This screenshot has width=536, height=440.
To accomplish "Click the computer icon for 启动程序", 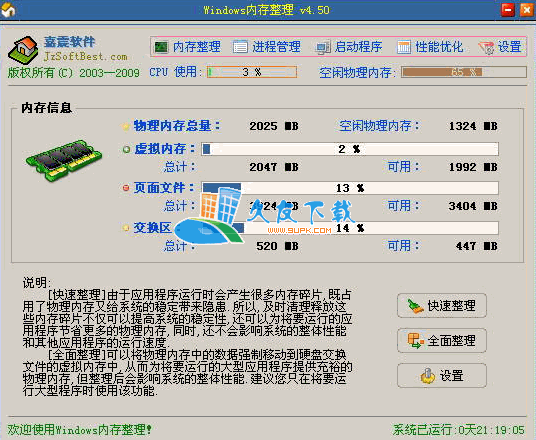I will click(323, 47).
